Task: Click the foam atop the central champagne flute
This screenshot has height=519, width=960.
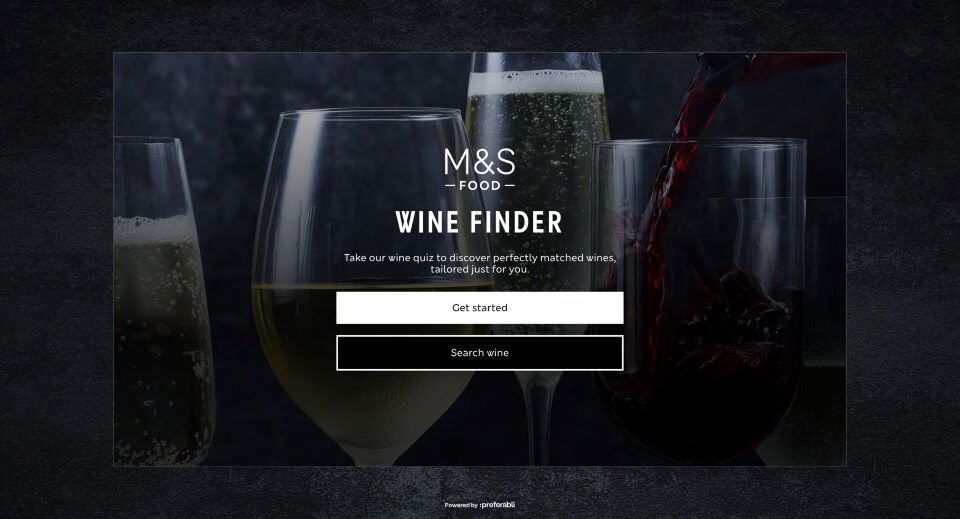Action: (536, 82)
